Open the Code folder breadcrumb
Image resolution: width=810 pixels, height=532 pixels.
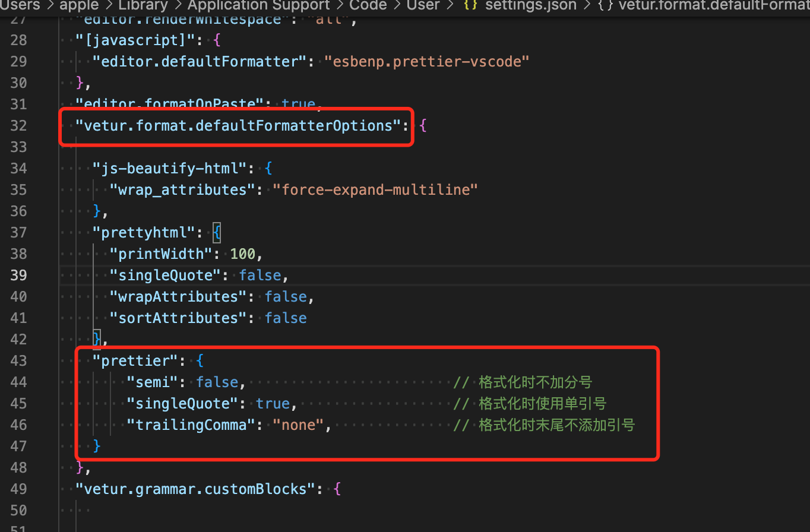368,5
